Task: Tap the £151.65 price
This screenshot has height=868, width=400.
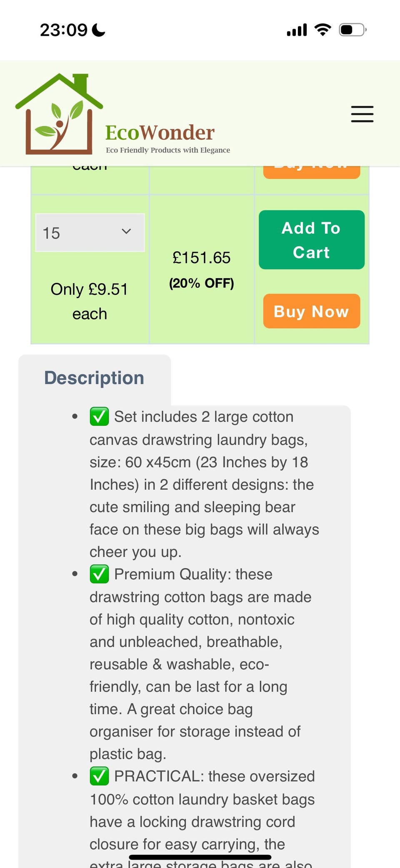Action: click(201, 258)
